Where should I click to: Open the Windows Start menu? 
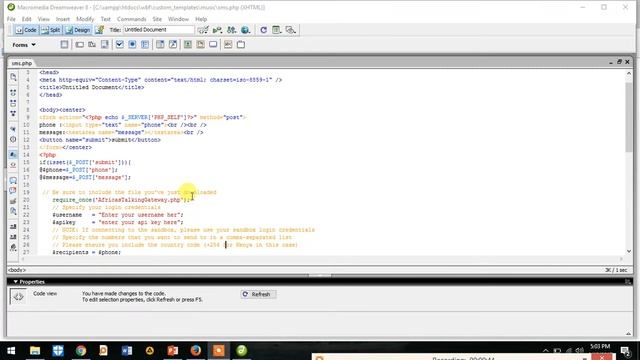[x=11, y=351]
